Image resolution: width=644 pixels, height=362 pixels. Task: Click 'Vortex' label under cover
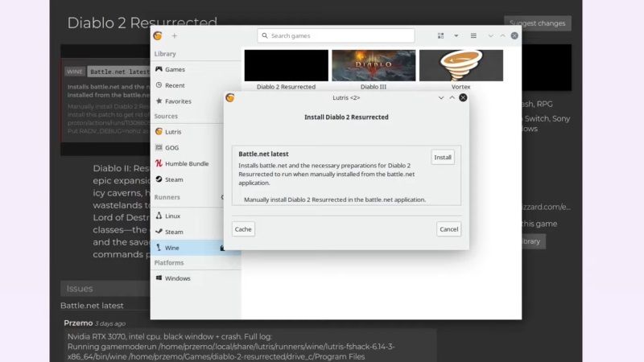[x=460, y=87]
